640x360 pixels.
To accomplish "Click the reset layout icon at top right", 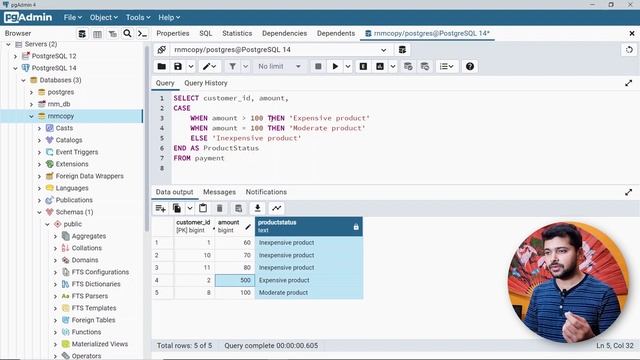I will click(x=629, y=50).
